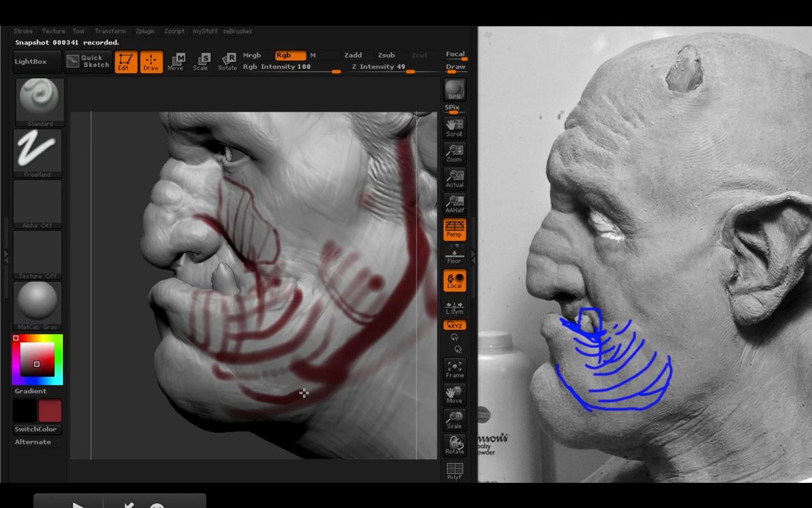This screenshot has height=508, width=812.
Task: Enable Zsub sculpt mode
Action: tap(386, 56)
